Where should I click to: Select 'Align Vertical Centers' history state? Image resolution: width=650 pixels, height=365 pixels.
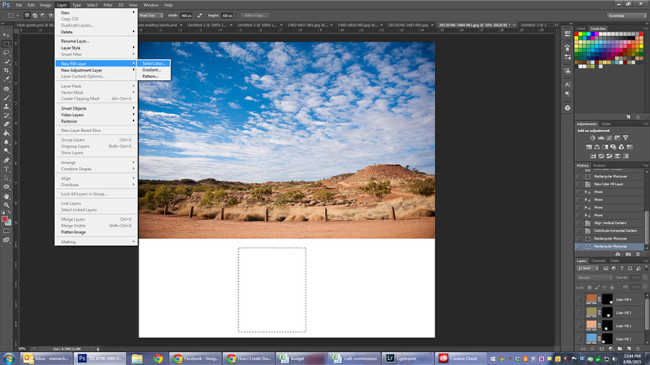click(x=609, y=223)
